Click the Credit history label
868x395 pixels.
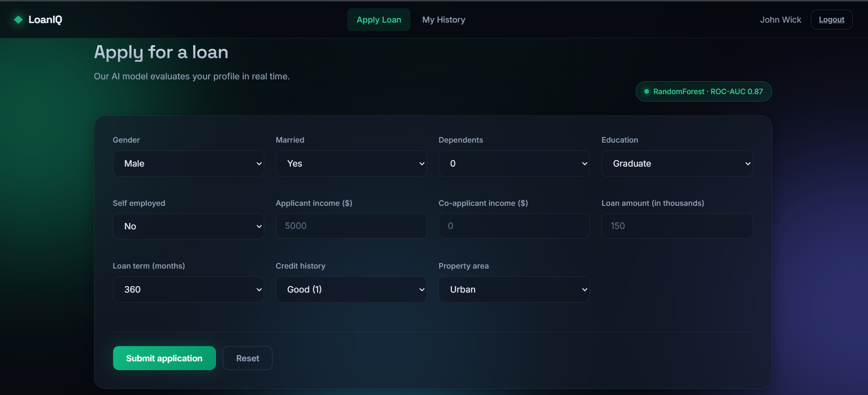tap(301, 266)
